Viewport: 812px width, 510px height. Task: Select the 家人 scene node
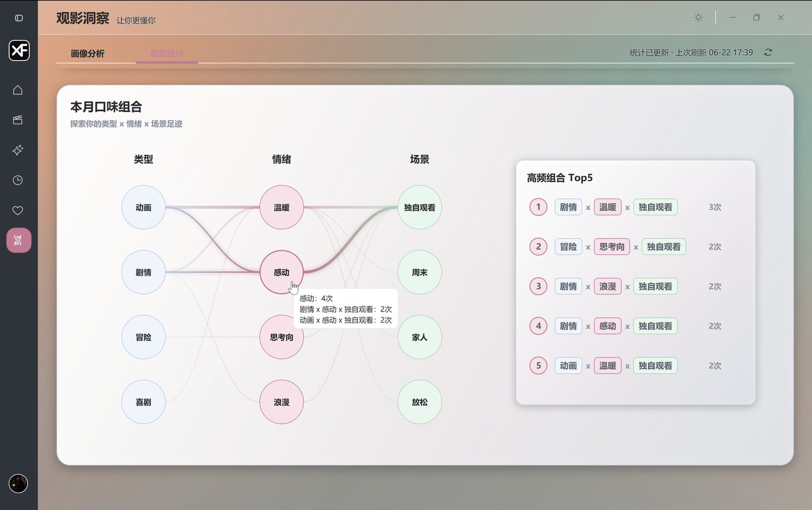point(419,337)
